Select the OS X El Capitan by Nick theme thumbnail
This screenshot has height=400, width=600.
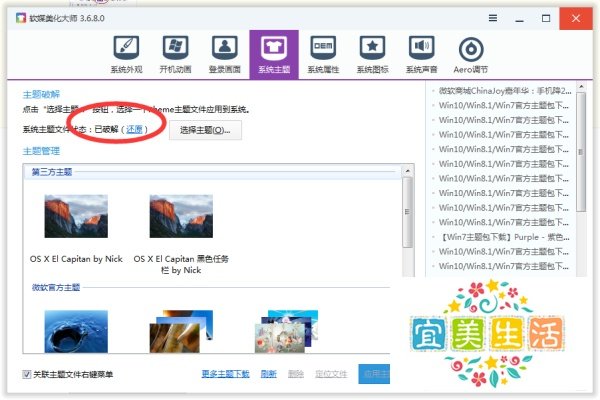coord(76,216)
